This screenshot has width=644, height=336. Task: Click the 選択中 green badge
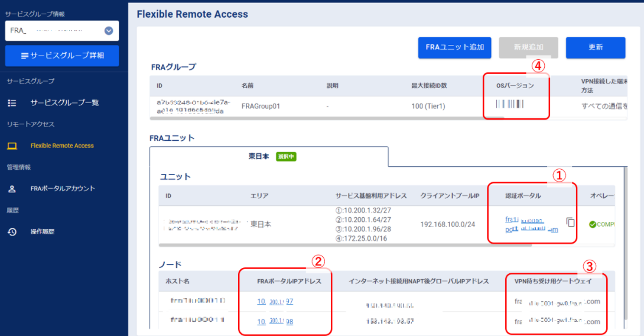(286, 157)
